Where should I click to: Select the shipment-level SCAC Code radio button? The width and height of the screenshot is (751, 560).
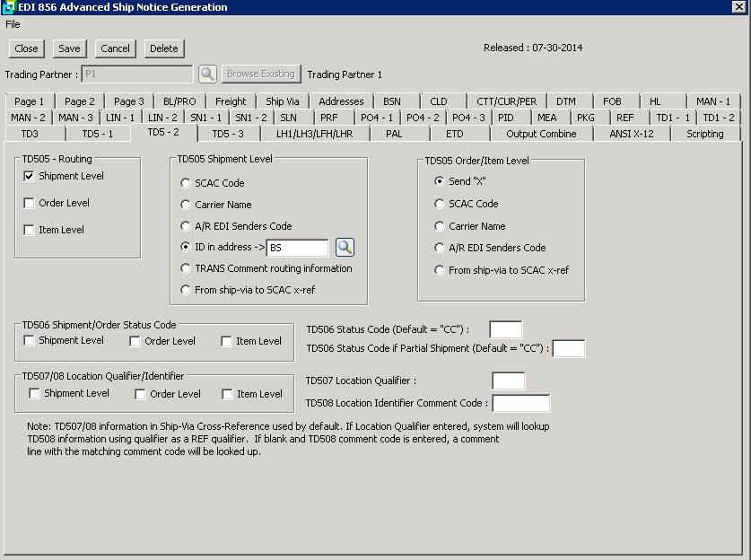186,183
